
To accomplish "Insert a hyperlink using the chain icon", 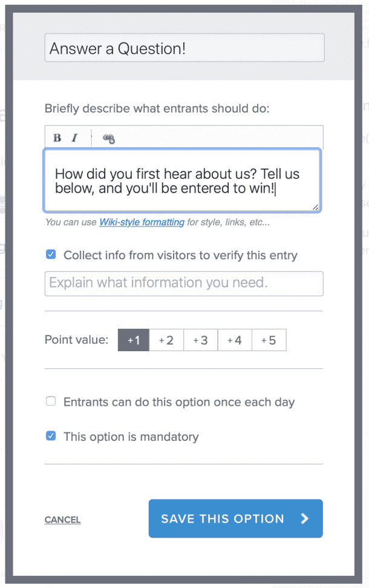I will tap(108, 138).
